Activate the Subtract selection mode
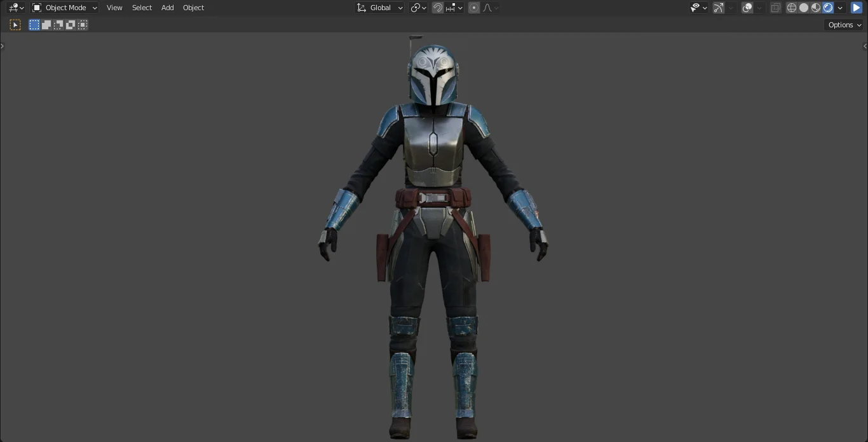This screenshot has width=868, height=442. 58,24
